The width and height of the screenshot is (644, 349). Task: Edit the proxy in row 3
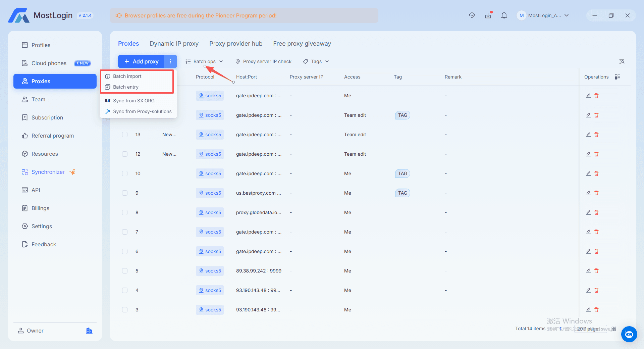tap(588, 310)
